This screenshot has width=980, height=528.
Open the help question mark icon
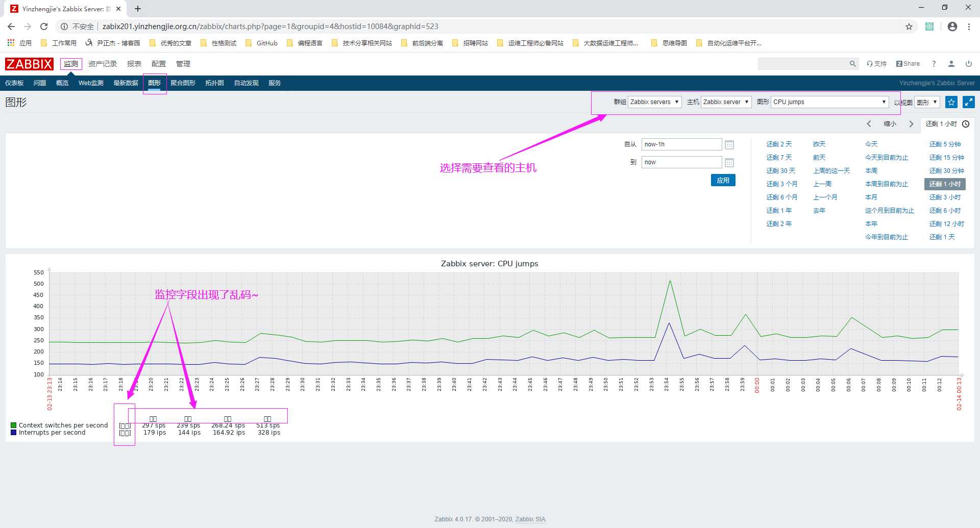click(934, 64)
